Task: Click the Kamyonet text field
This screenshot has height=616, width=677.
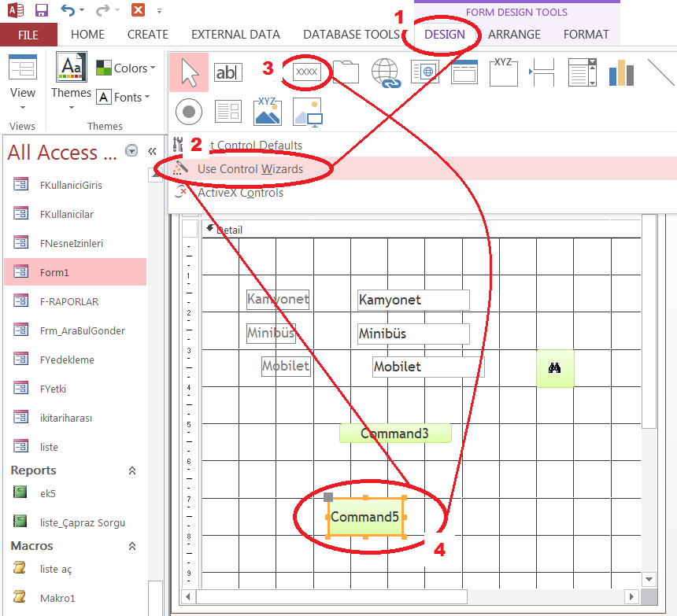Action: (412, 300)
